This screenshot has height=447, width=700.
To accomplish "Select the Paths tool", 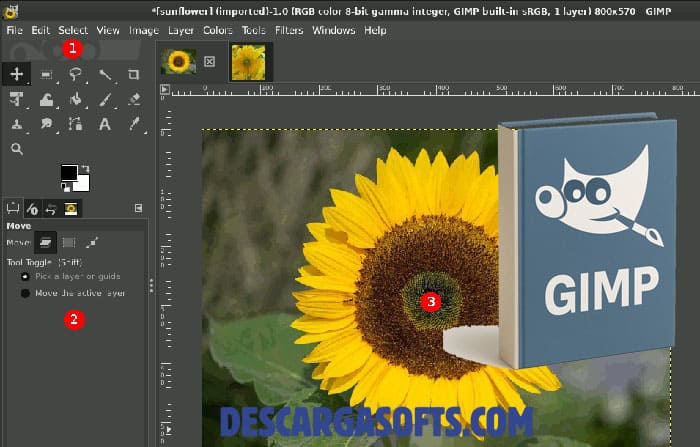I will (75, 124).
